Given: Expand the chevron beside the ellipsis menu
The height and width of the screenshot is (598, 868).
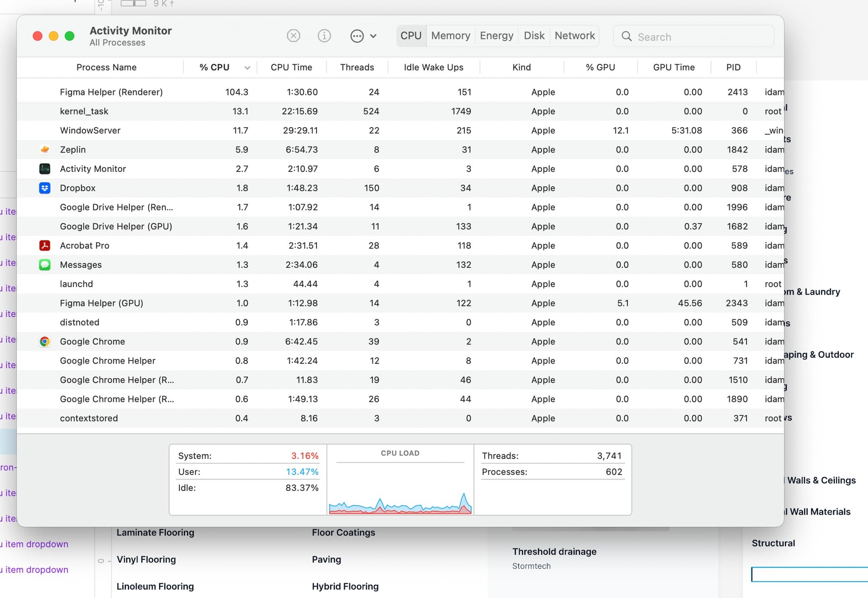Looking at the screenshot, I should (x=373, y=36).
